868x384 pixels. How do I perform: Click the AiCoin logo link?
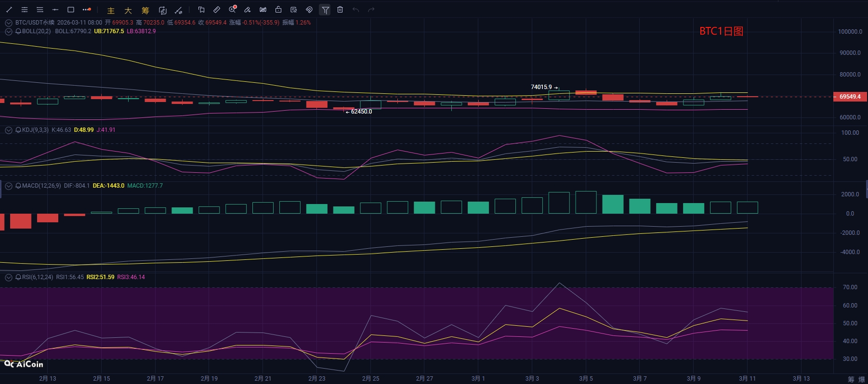coord(24,364)
